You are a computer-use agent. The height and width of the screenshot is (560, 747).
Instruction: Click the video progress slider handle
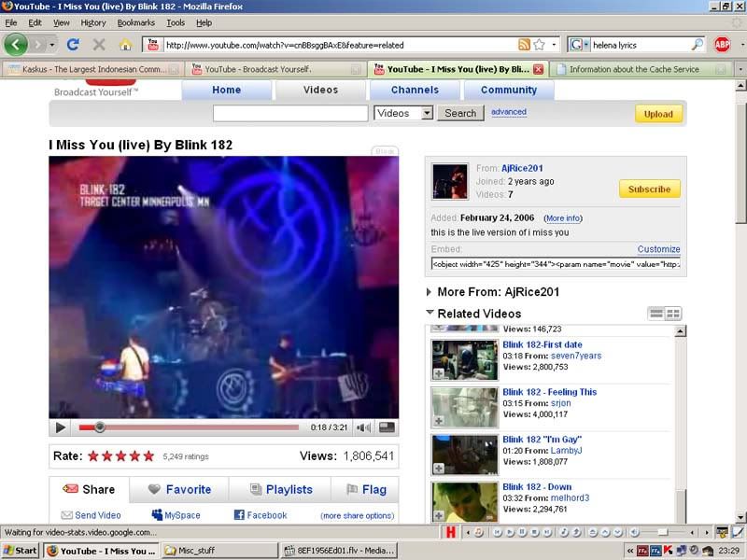click(100, 427)
